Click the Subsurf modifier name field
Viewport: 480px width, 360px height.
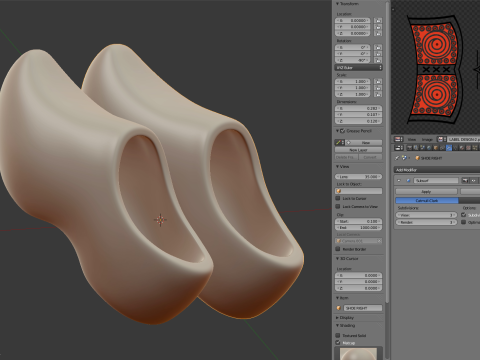(x=436, y=180)
